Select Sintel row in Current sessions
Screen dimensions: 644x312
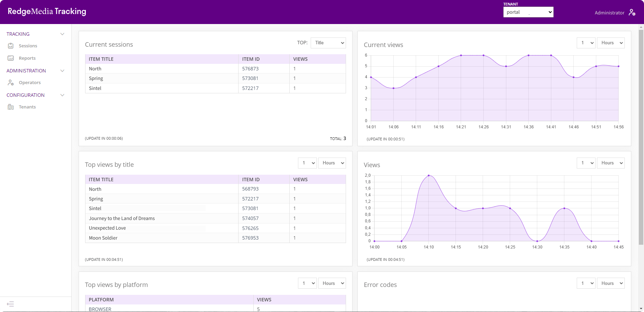[215, 88]
